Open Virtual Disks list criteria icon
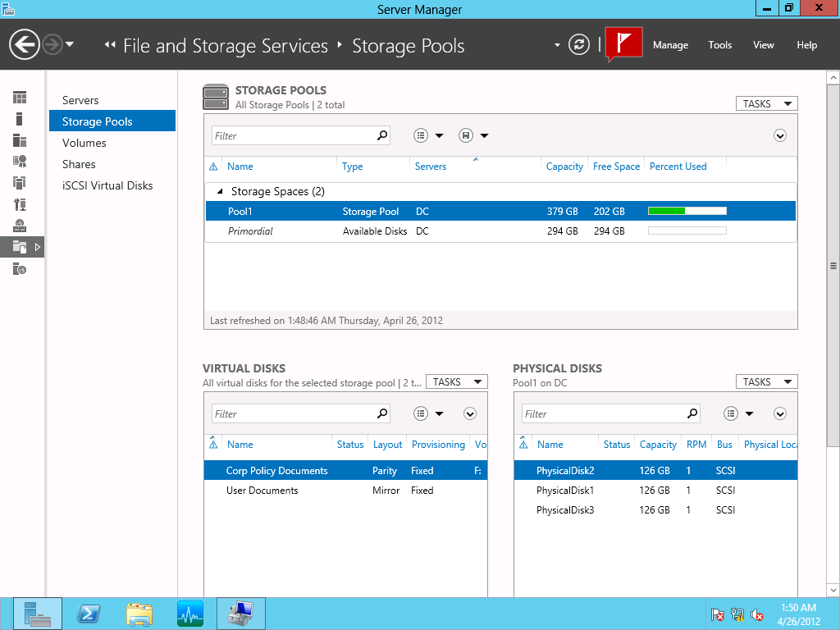 pos(421,413)
